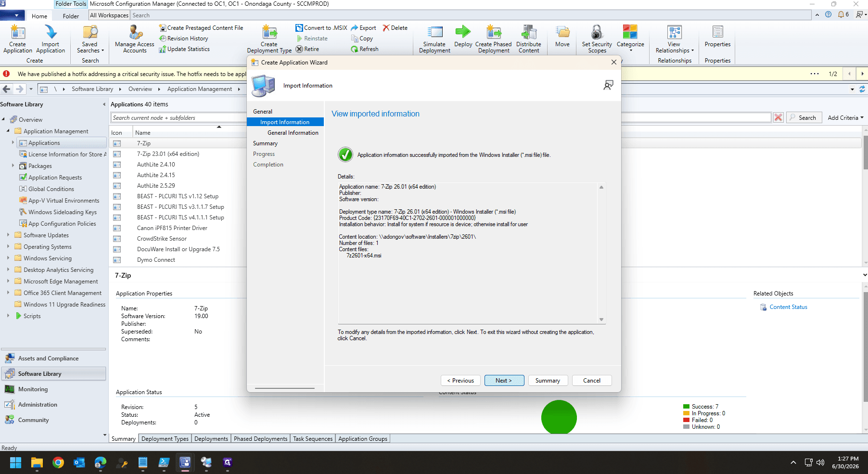Click Create Prestaged Content File
This screenshot has height=474, width=868.
pyautogui.click(x=201, y=28)
